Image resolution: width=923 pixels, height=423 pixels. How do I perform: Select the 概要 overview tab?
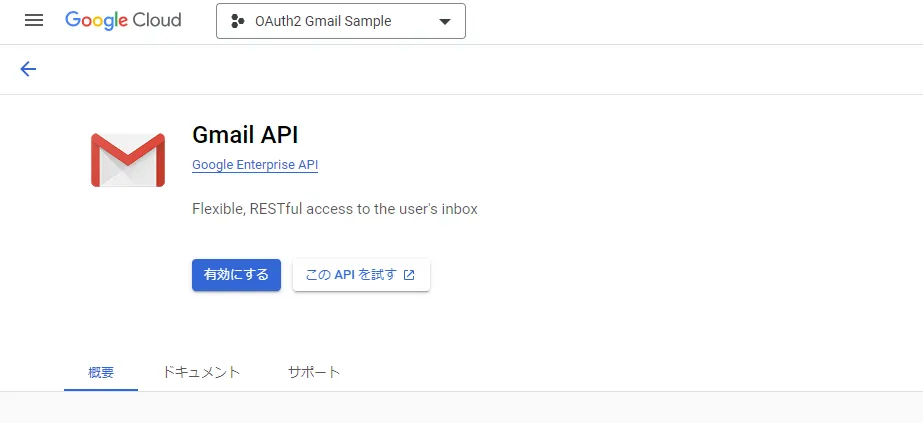coord(101,372)
